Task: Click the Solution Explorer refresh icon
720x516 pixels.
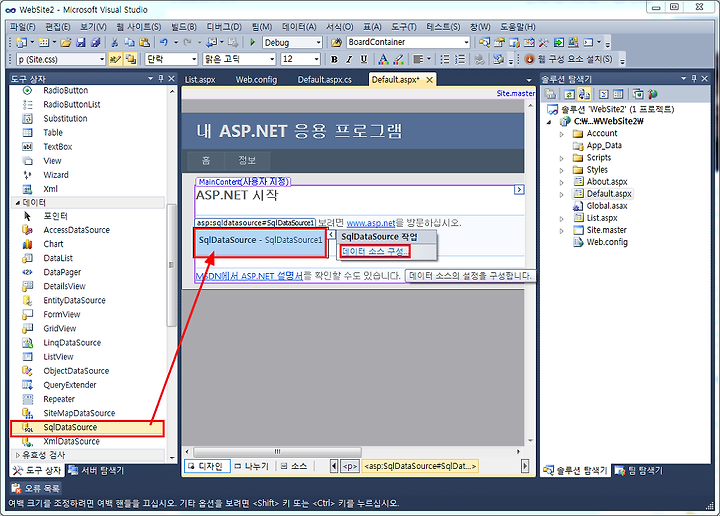Action: coord(569,95)
